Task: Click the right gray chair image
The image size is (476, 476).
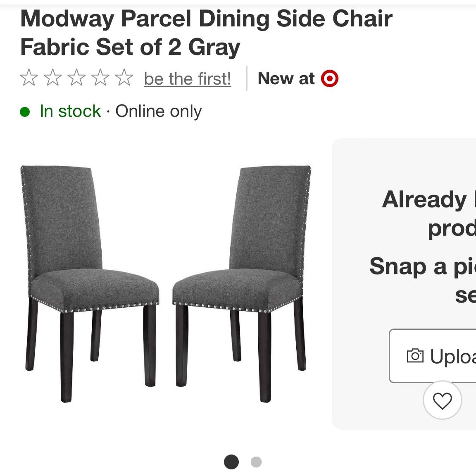Action: [242, 284]
